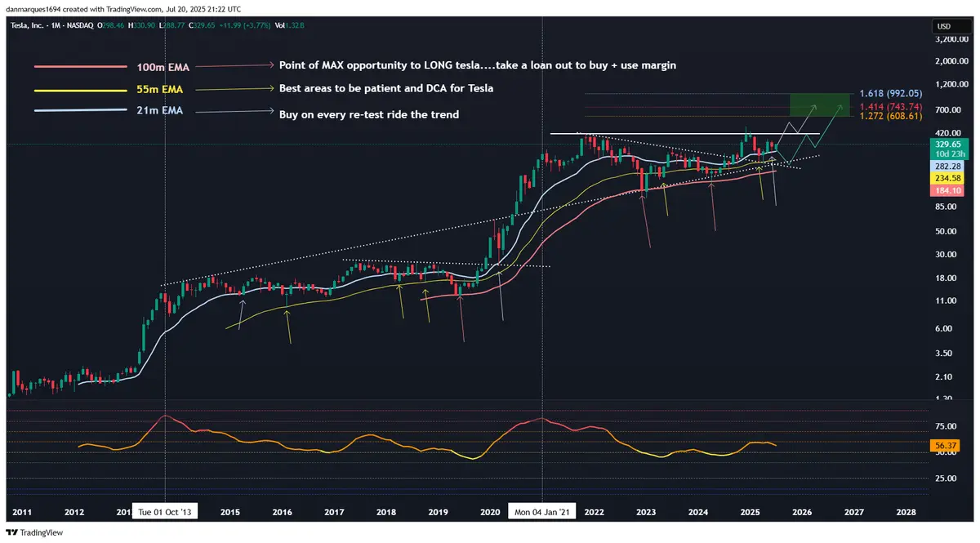This screenshot has height=543, width=980.
Task: Click the 420.00 price scale label
Action: point(947,131)
